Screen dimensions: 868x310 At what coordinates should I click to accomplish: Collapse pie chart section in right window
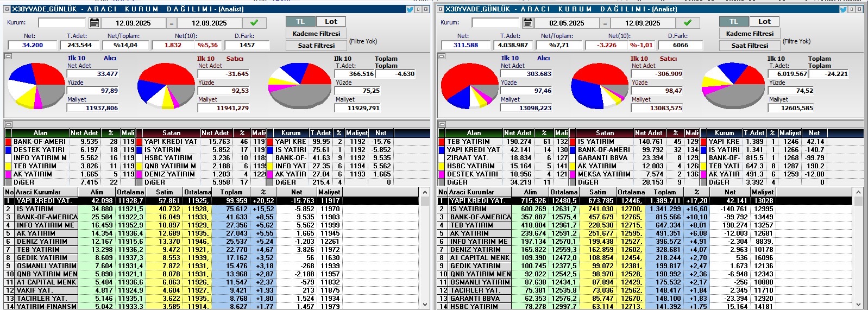click(441, 56)
